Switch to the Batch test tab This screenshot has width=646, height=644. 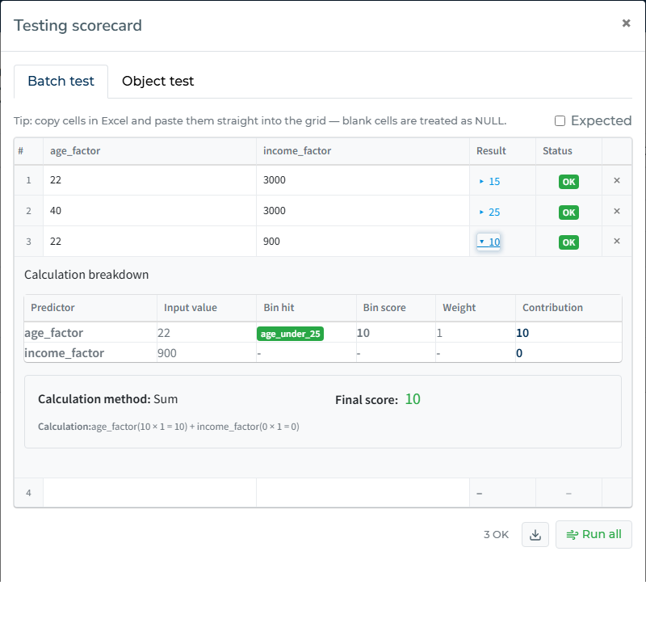[61, 82]
